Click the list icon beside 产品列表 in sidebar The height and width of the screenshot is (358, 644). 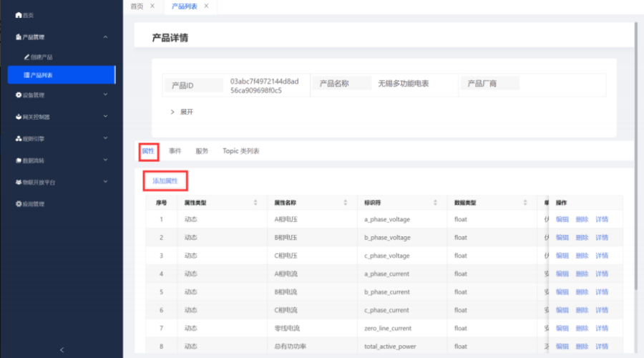click(x=26, y=75)
